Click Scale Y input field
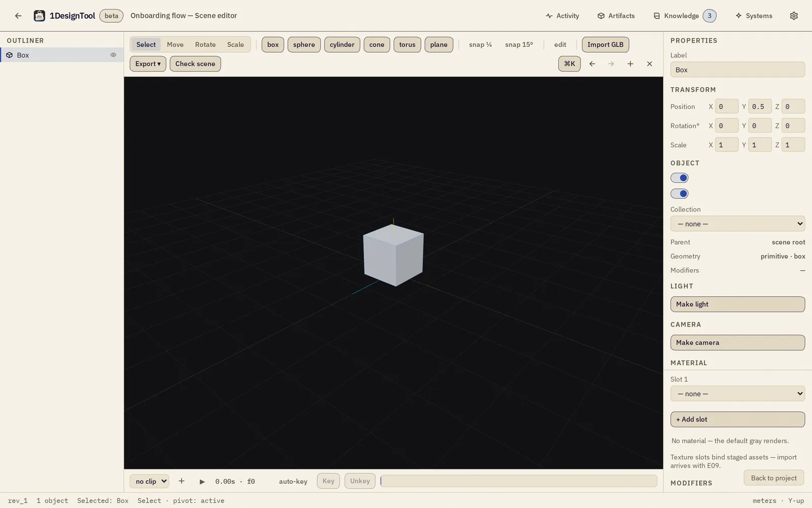Viewport: 812px width, 508px height. [760, 145]
